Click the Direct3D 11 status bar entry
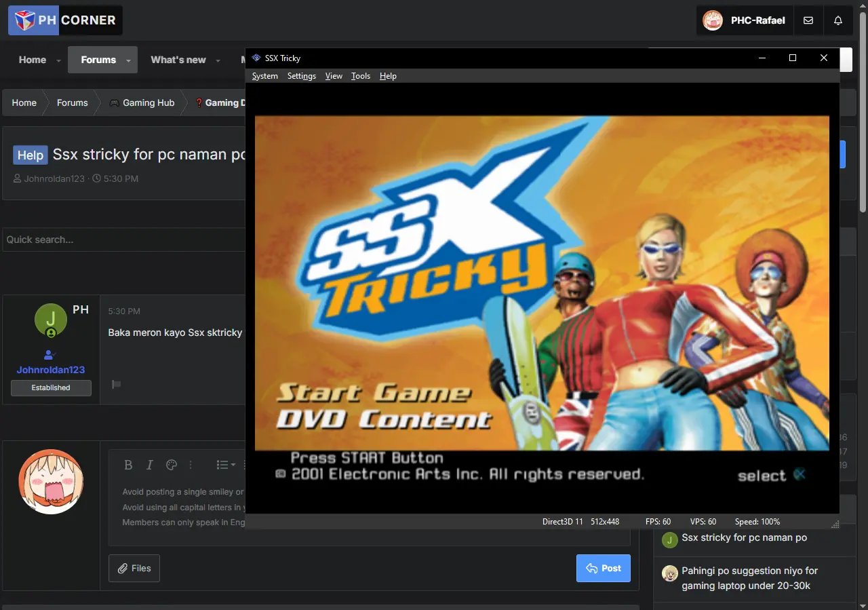The width and height of the screenshot is (868, 610). 563,522
